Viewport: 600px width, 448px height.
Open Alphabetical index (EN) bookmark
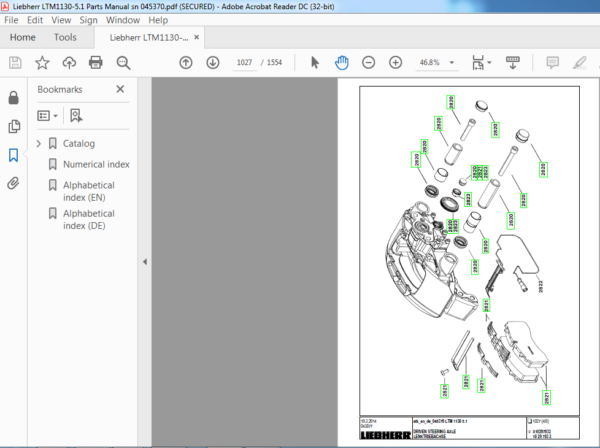point(89,191)
